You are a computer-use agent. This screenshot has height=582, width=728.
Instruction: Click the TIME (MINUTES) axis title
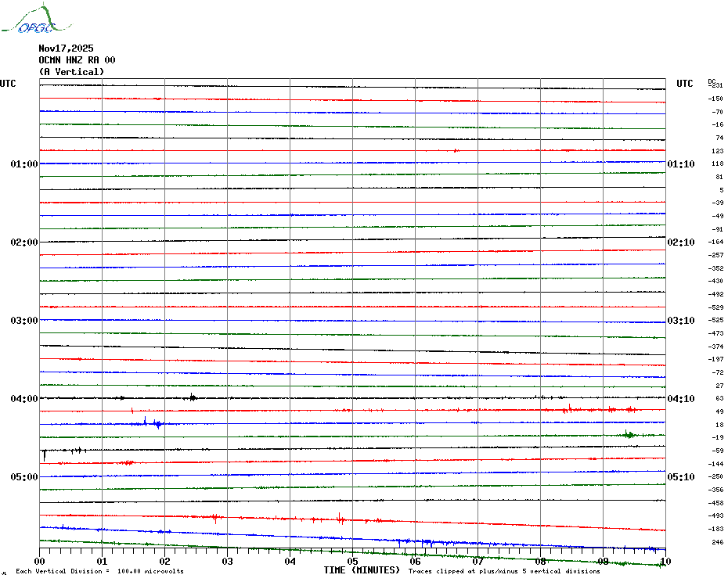tap(362, 570)
